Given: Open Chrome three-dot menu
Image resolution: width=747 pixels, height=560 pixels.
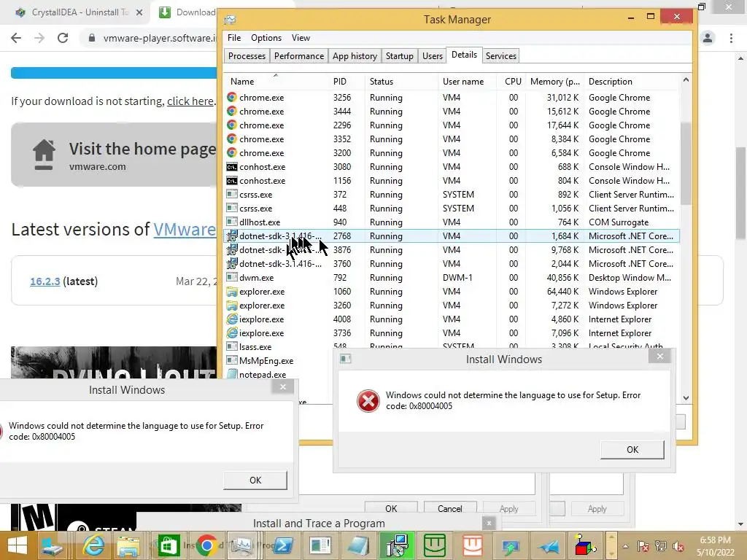Looking at the screenshot, I should 731,38.
